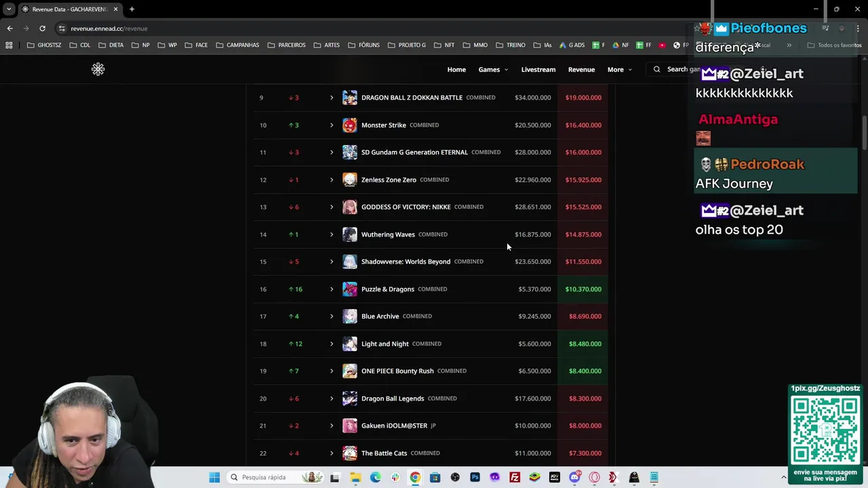The image size is (868, 488).
Task: Click Puzzle & Dragons $10.370.000 revenue cell
Action: click(x=583, y=289)
